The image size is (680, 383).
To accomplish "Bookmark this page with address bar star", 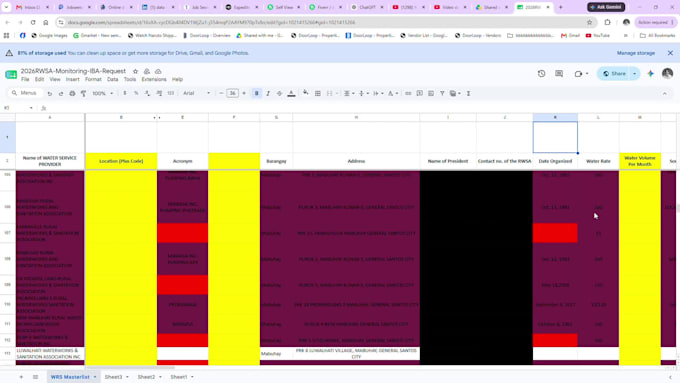I will pos(589,22).
